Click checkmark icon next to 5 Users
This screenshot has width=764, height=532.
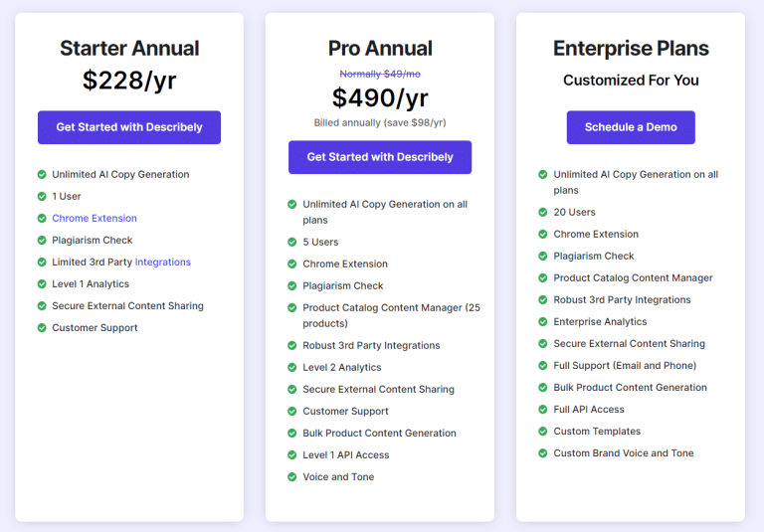292,242
